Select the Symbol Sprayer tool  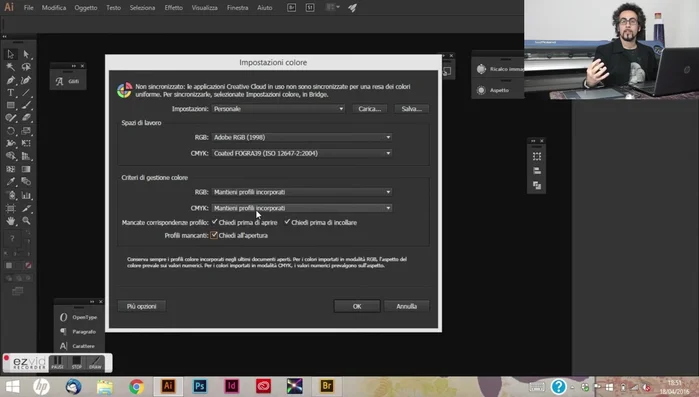(x=10, y=195)
